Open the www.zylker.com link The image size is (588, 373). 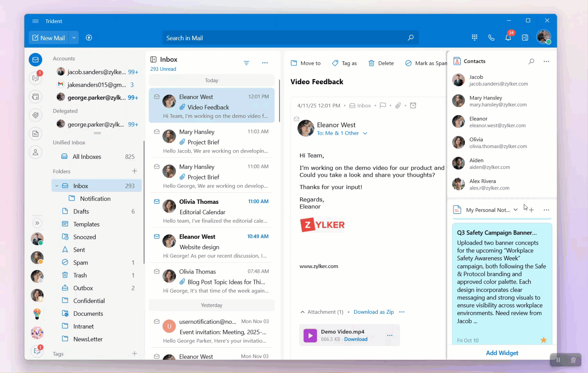[x=319, y=266]
